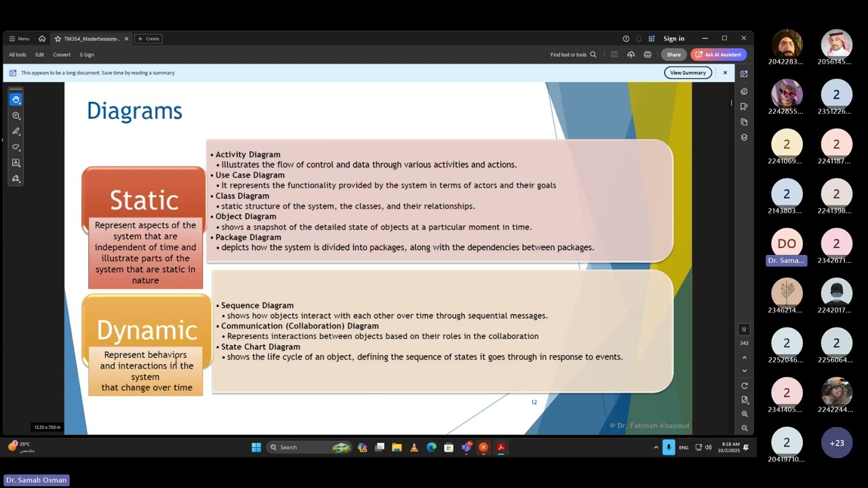Show hidden system tray icons
This screenshot has height=488, width=868.
tap(656, 447)
